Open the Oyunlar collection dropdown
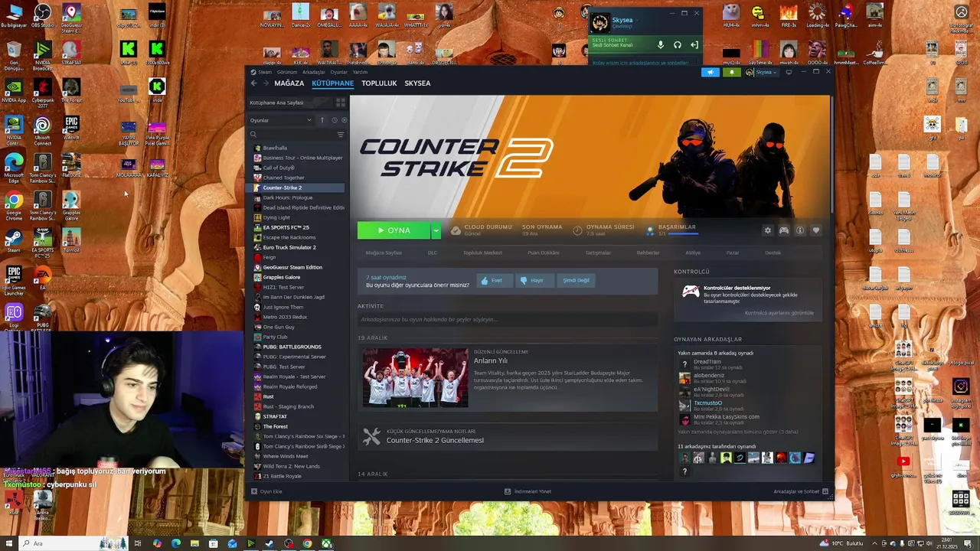Viewport: 980px width, 551px height. (282, 120)
